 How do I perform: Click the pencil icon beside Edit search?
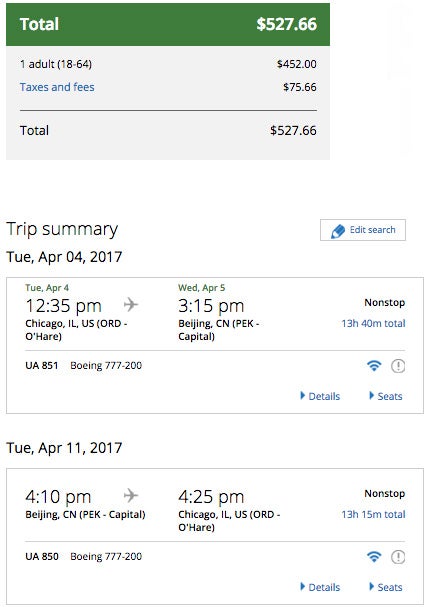(338, 231)
